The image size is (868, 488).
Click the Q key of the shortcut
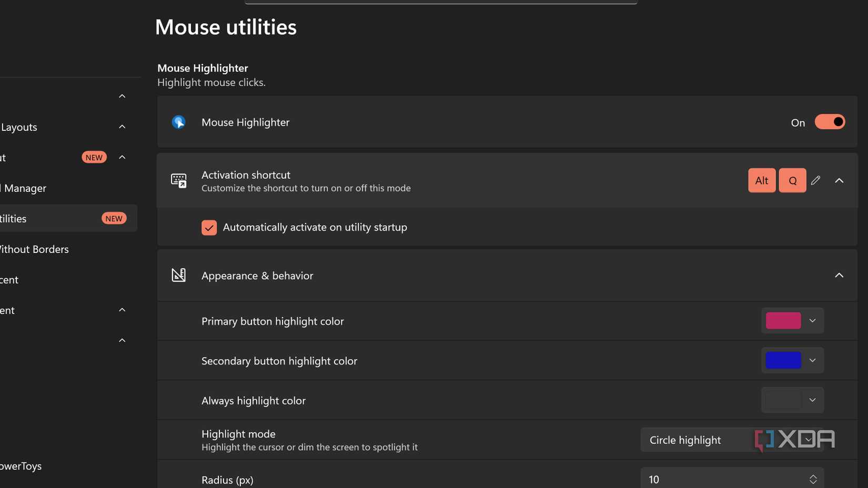coord(792,180)
